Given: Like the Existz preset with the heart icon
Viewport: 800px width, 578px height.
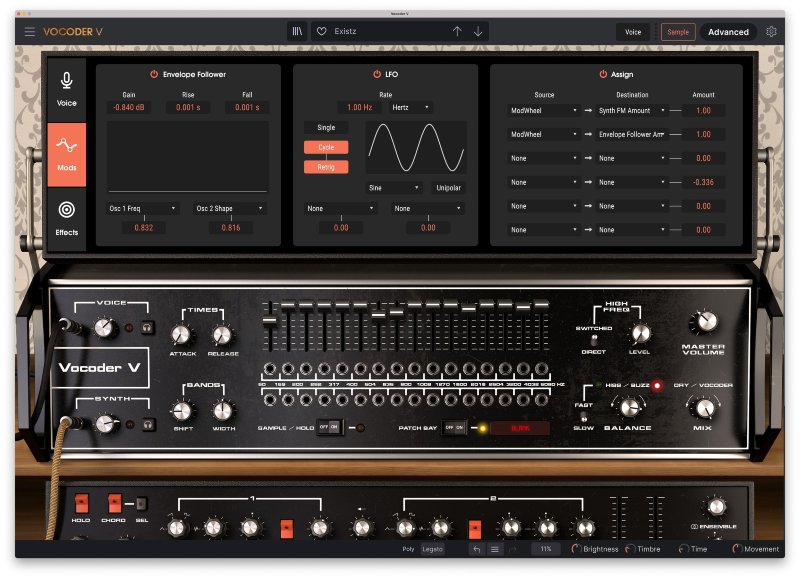Looking at the screenshot, I should pos(320,31).
